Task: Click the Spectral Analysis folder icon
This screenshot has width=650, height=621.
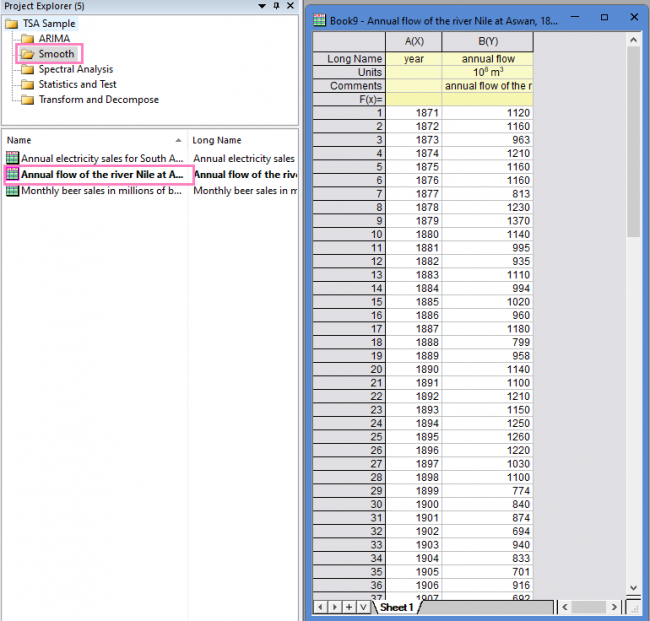Action: pos(27,69)
